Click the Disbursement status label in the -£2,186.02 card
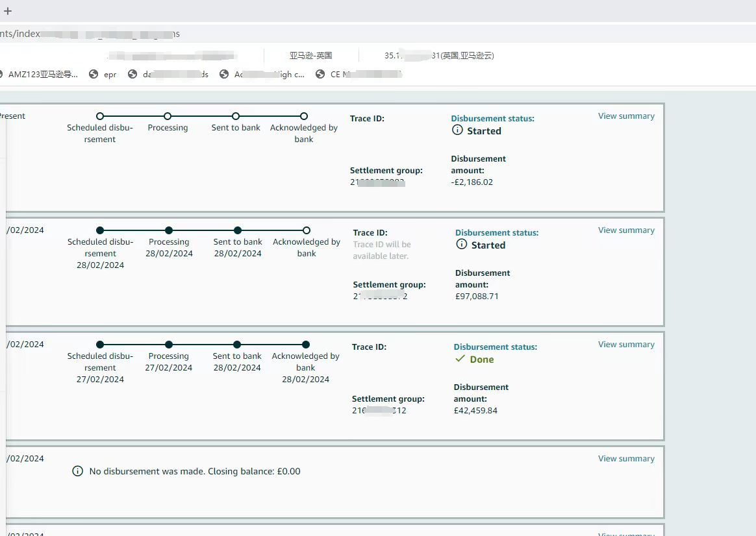Image resolution: width=756 pixels, height=536 pixels. [x=493, y=119]
